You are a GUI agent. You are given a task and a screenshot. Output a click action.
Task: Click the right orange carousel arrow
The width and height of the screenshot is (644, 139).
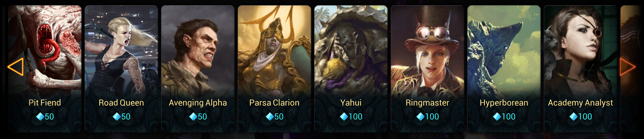coord(628,67)
